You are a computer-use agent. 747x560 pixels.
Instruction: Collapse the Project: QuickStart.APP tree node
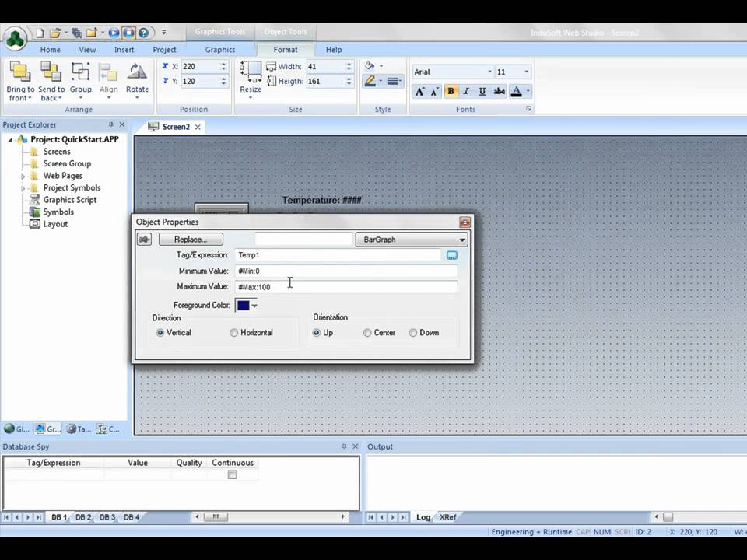pos(10,140)
